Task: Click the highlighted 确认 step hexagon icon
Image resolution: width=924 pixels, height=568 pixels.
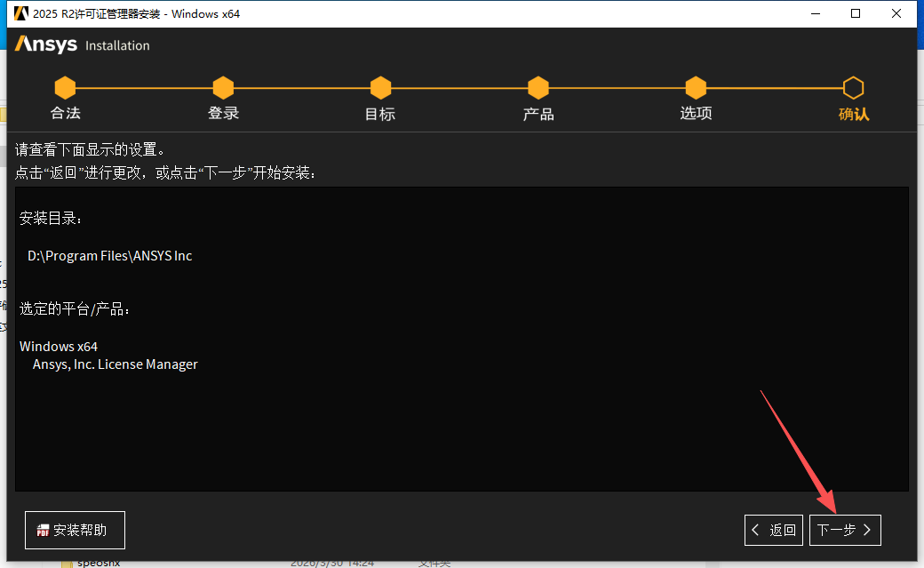Action: tap(853, 88)
